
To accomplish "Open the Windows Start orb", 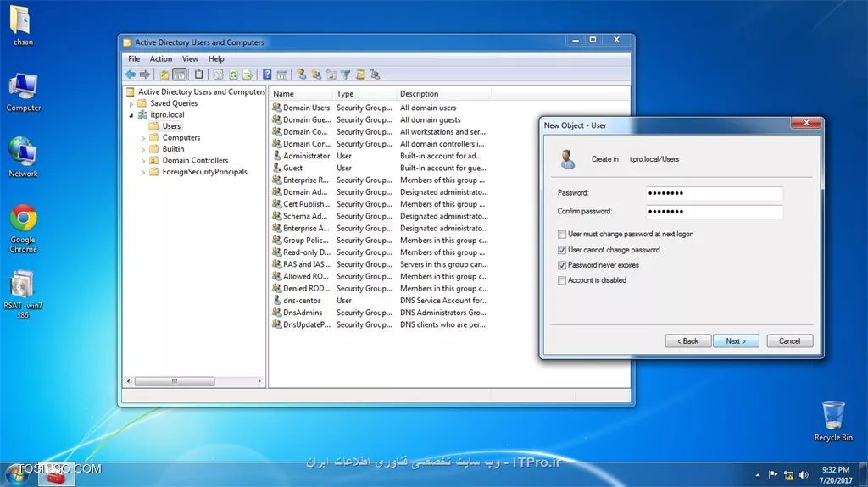I will pos(17,475).
